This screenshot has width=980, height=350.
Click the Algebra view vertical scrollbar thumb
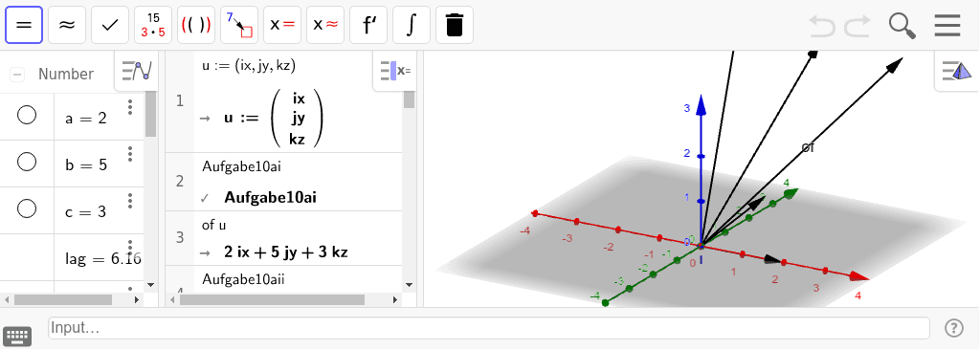150,114
